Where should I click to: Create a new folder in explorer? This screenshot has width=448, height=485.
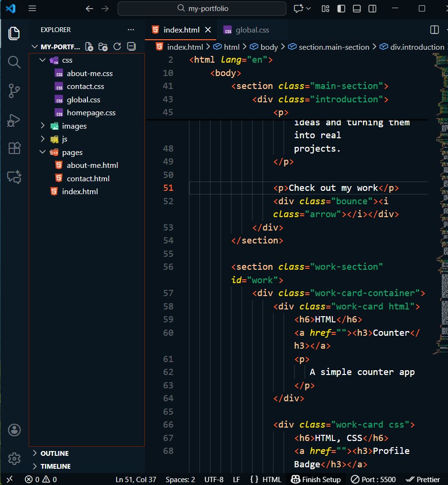[103, 47]
